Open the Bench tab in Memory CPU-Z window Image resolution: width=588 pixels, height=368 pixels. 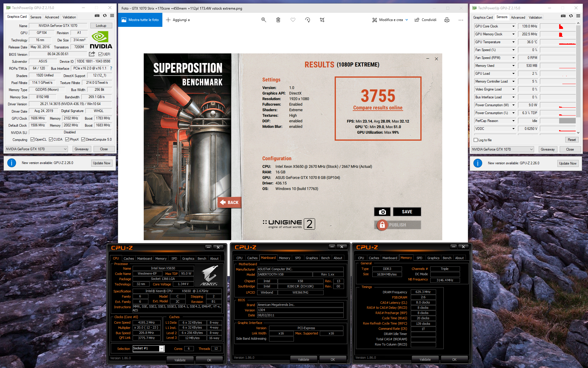pos(447,258)
